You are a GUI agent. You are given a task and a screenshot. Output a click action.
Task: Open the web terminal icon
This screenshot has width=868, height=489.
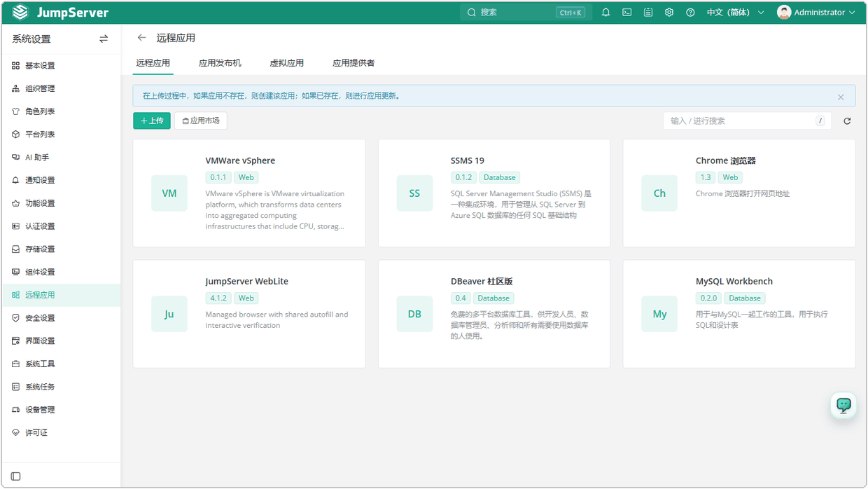(627, 13)
